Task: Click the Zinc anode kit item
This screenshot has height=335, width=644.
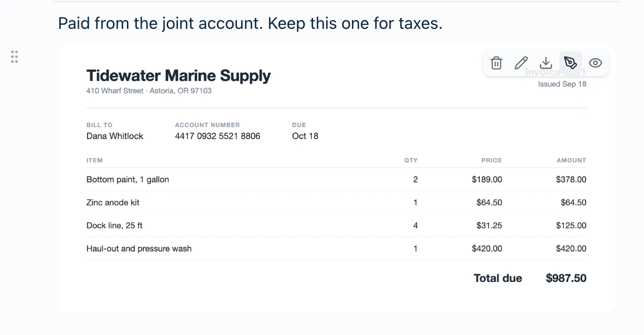Action: pyautogui.click(x=112, y=203)
